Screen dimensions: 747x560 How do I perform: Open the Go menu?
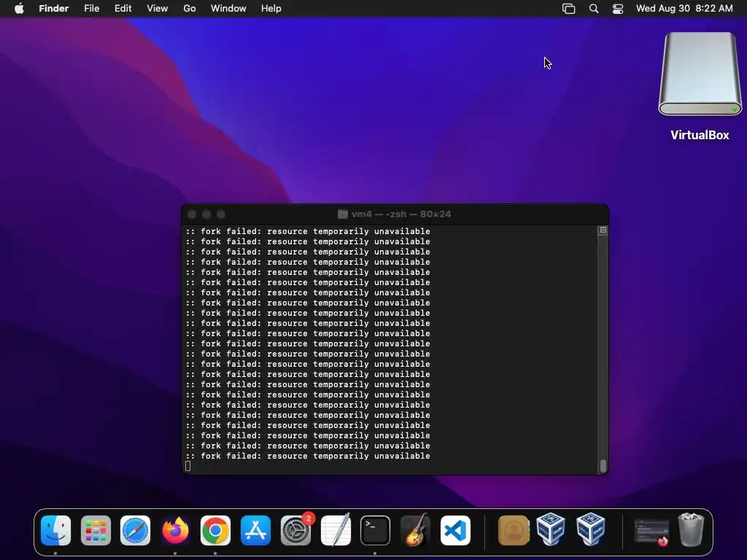pyautogui.click(x=190, y=9)
